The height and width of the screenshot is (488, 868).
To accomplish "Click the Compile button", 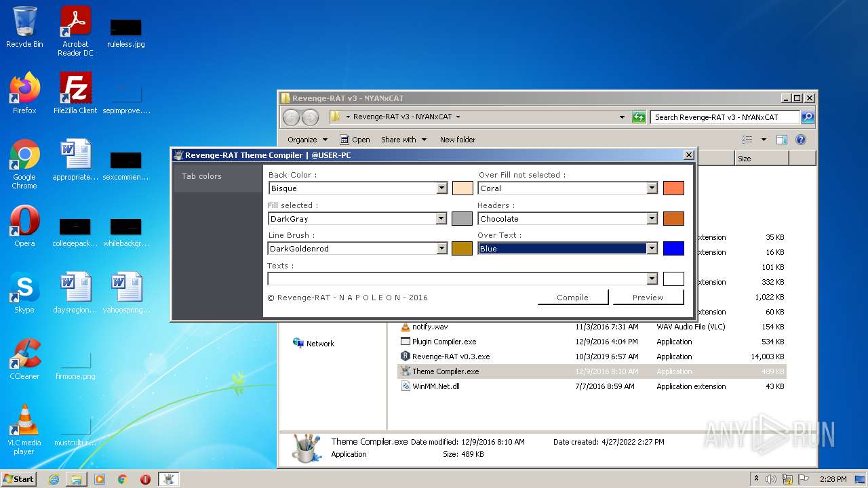I will (573, 298).
